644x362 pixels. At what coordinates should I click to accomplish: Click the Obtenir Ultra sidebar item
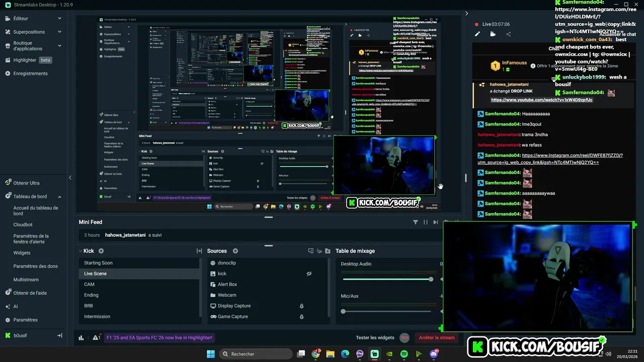tap(26, 183)
